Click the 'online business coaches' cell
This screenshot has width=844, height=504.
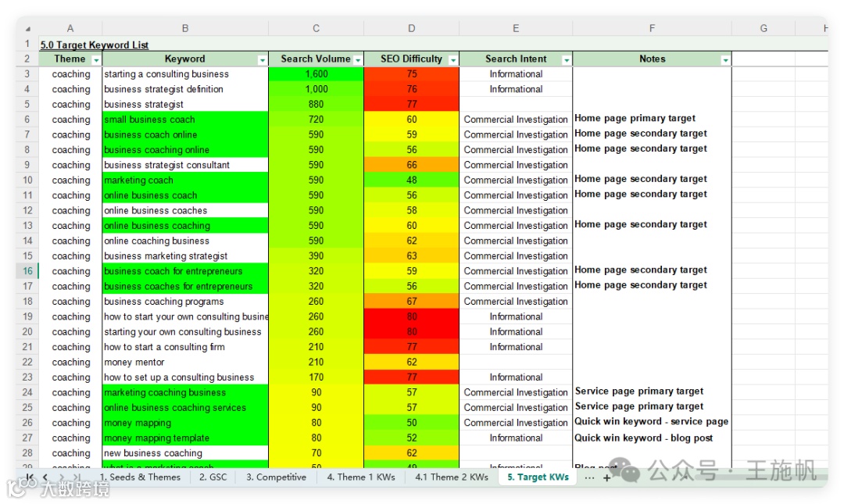point(185,210)
